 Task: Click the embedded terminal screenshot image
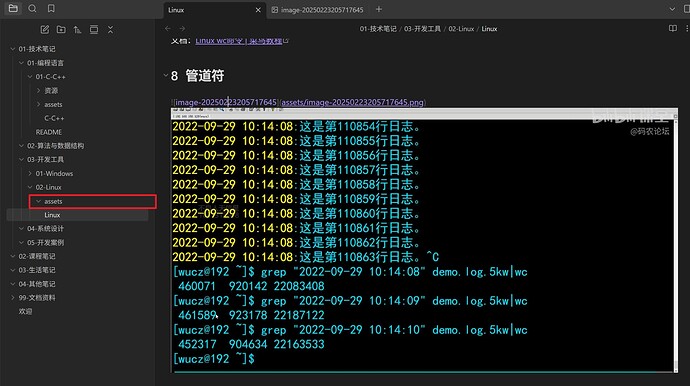(x=424, y=240)
